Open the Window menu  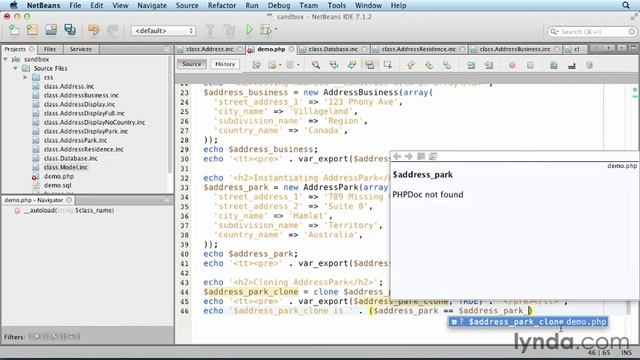(368, 5)
